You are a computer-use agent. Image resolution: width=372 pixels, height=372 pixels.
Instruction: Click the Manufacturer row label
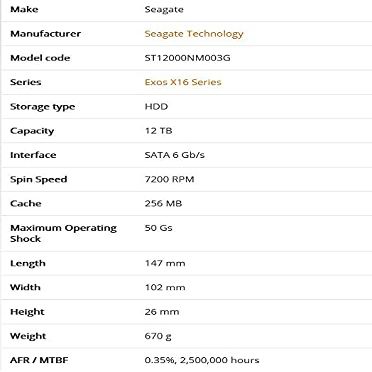pyautogui.click(x=46, y=34)
